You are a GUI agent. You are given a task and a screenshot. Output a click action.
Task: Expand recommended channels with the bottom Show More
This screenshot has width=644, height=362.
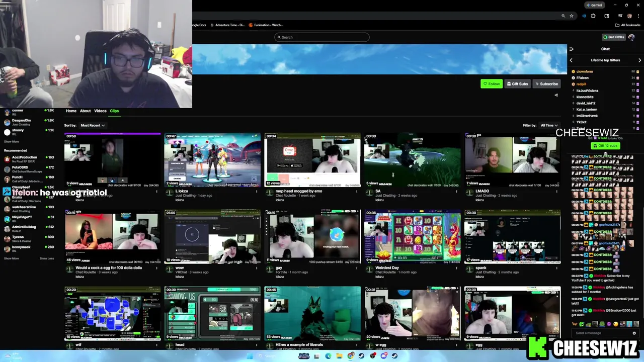pos(11,258)
